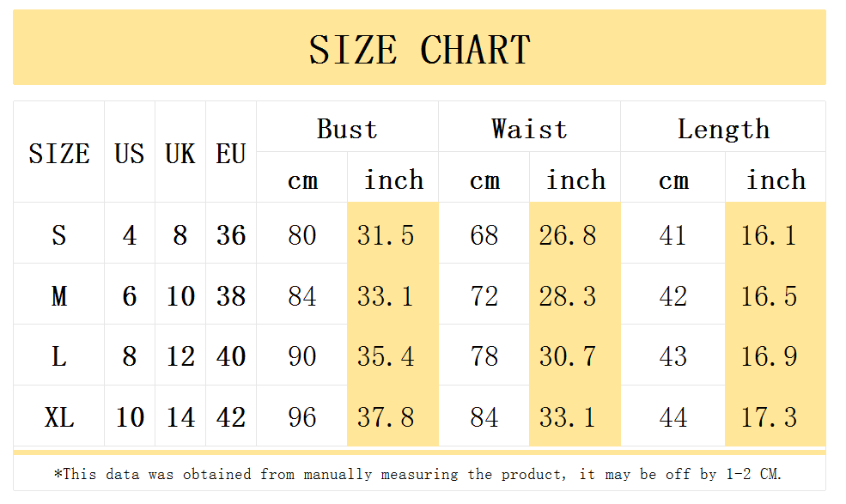Click the EU 36 cell
Viewport: 846px width, 504px height.
(x=231, y=234)
